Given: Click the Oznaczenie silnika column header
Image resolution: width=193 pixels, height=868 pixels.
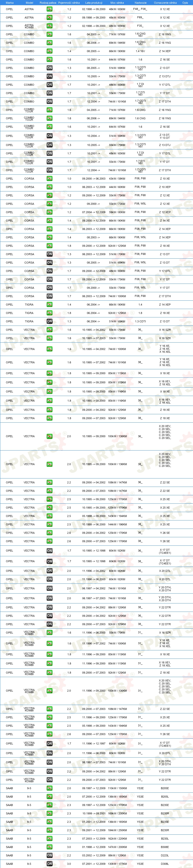Looking at the screenshot, I should [165, 3].
